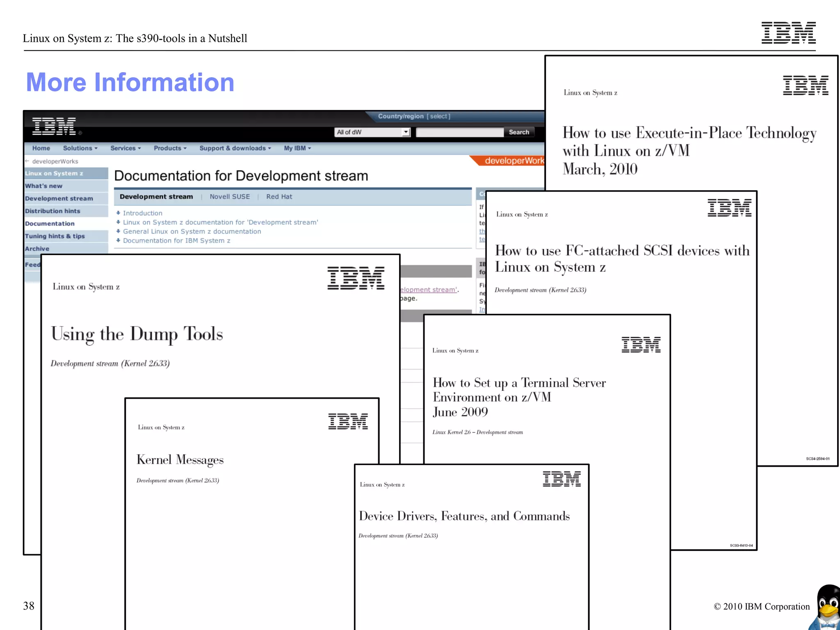Open What's new sidebar item
This screenshot has width=840, height=630.
click(x=66, y=186)
